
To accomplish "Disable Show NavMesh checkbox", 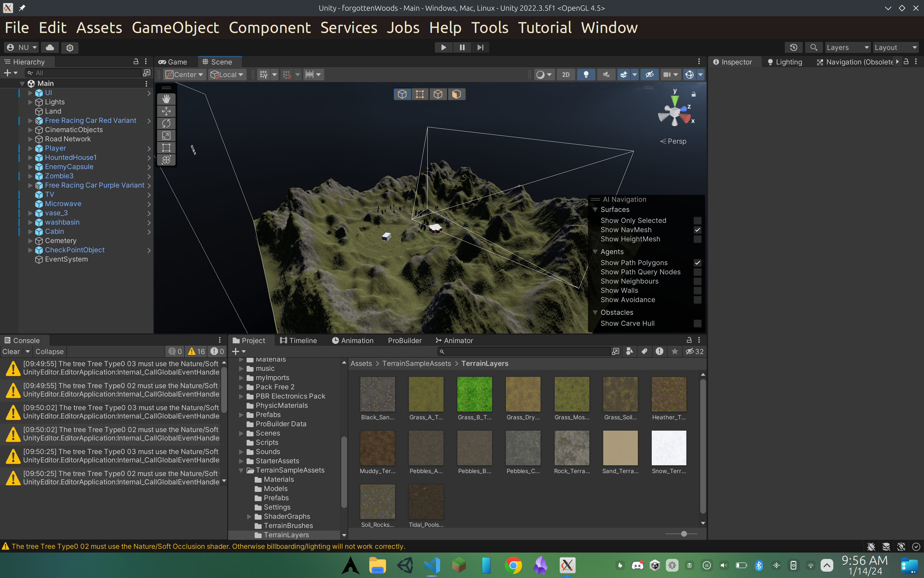I will pos(697,230).
